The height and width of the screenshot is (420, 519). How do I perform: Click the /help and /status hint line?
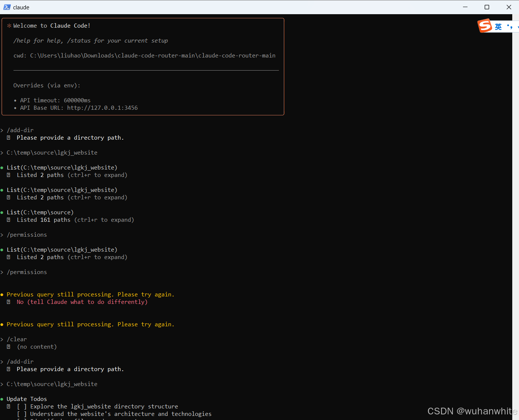tap(91, 41)
